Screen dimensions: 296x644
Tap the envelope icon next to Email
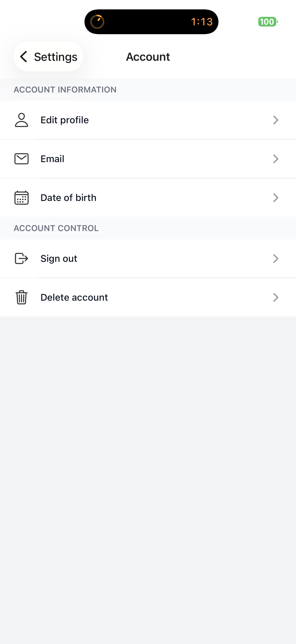(x=22, y=159)
